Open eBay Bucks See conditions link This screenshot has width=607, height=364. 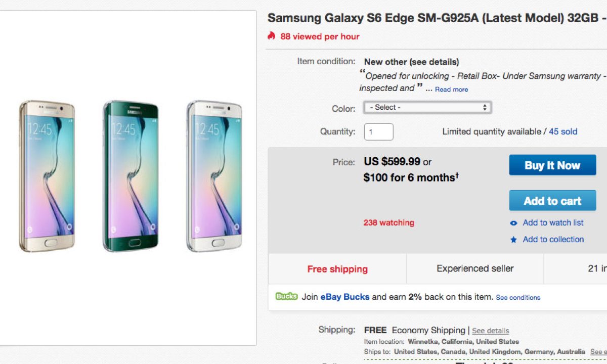518,297
